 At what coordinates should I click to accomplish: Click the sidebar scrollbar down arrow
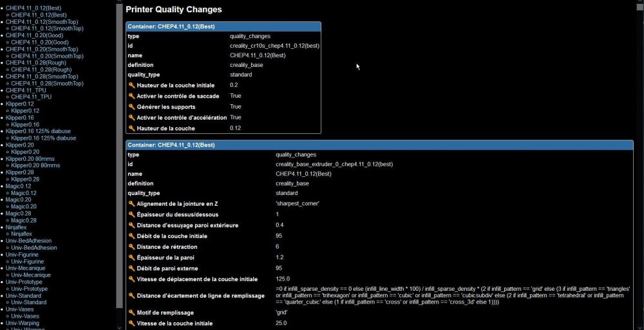[x=120, y=327]
